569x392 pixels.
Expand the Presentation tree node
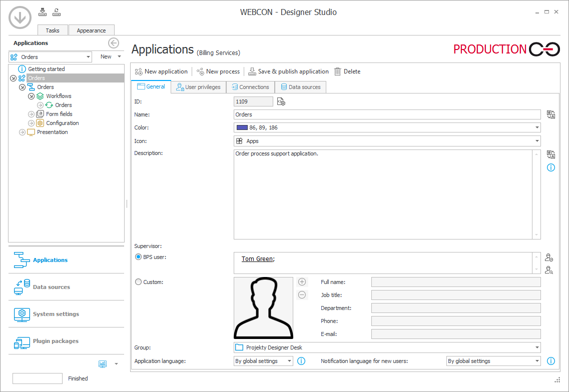pyautogui.click(x=22, y=132)
